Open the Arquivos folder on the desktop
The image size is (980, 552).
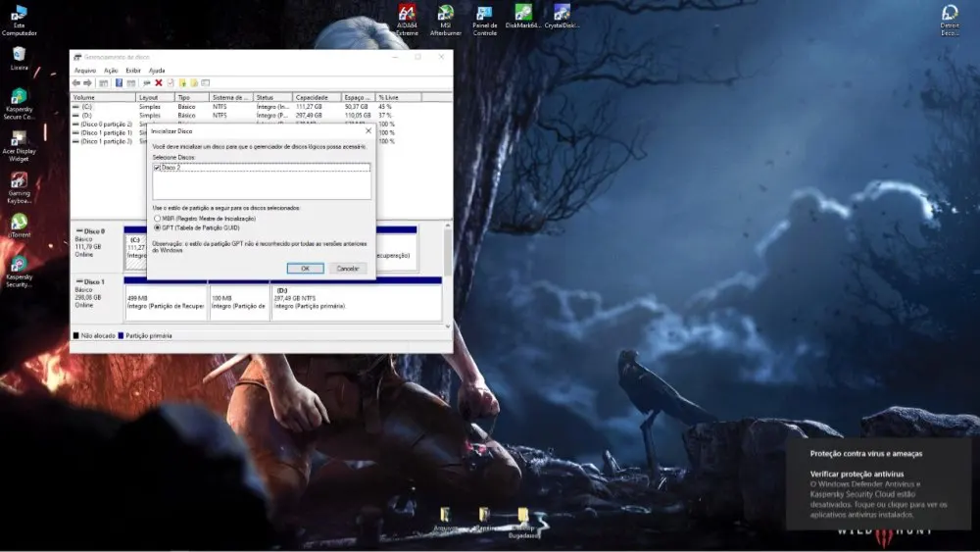pos(446,520)
